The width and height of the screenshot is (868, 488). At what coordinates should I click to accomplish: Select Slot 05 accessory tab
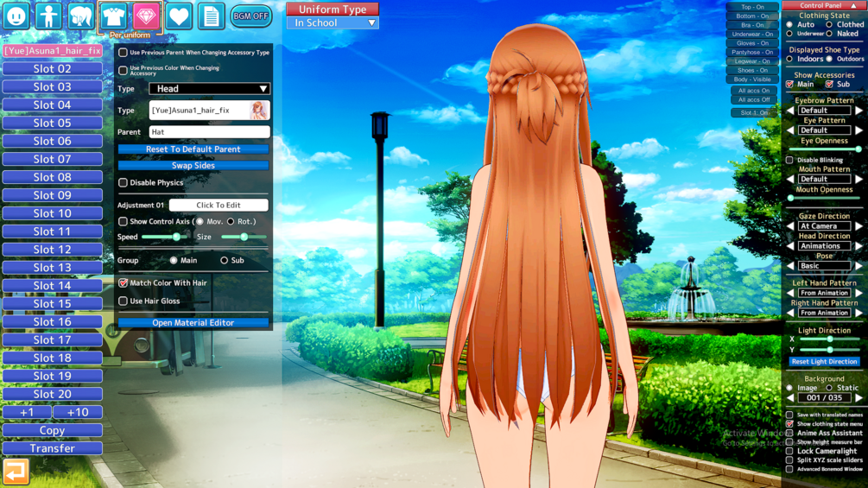pos(52,123)
